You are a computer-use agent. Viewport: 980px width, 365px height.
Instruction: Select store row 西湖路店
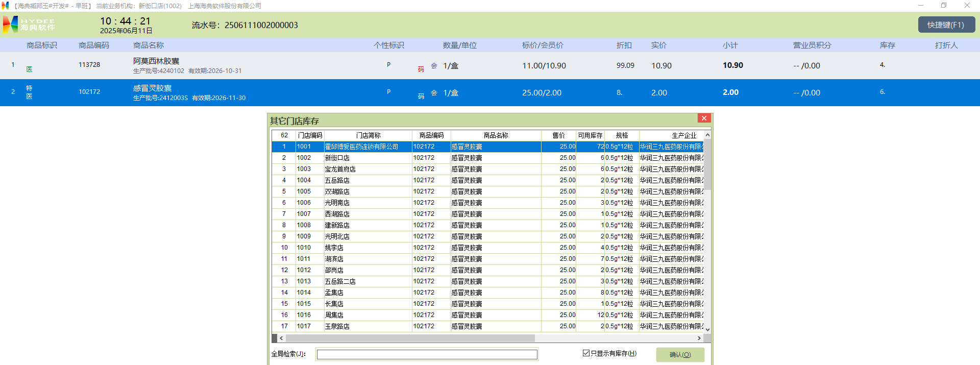pyautogui.click(x=488, y=214)
